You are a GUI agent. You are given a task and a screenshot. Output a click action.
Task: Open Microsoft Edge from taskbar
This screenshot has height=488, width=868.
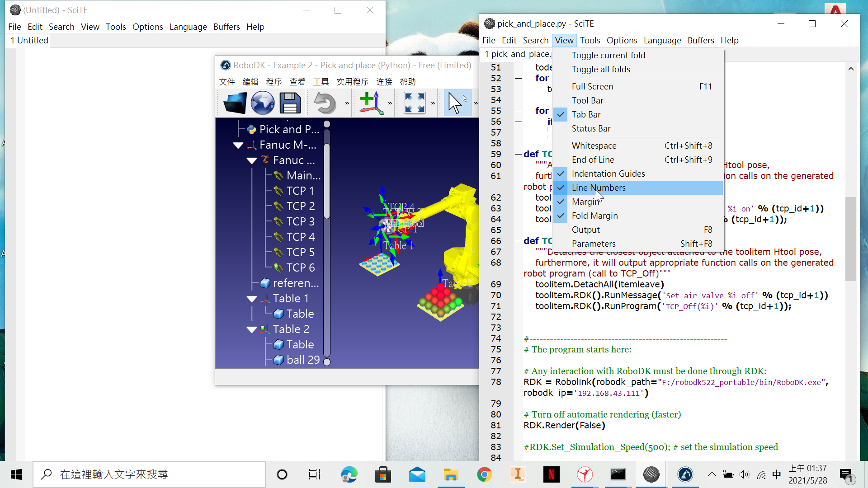[349, 474]
